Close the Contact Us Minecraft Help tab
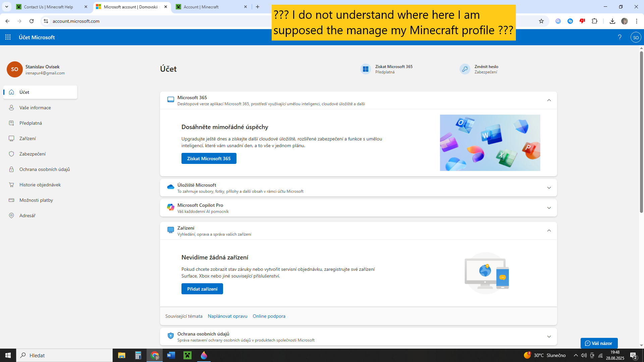 coord(86,7)
